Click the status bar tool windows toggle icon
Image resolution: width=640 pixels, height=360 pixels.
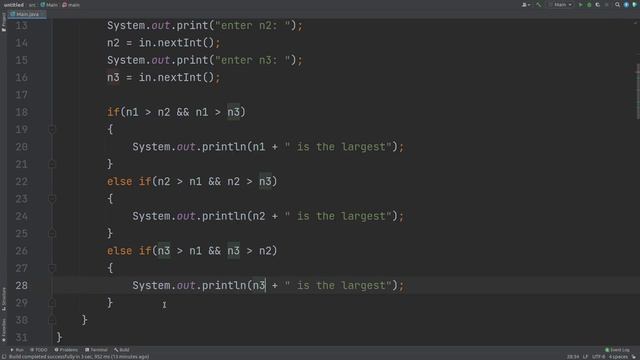point(4,357)
